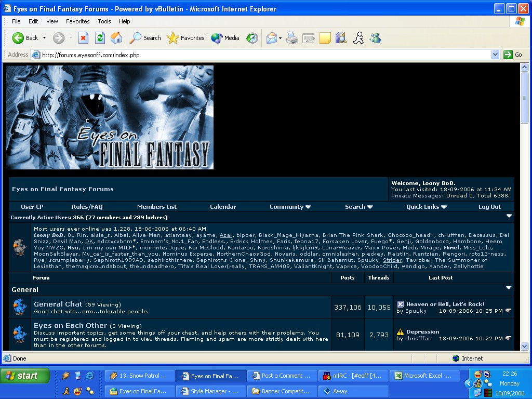Screen dimensions: 532x399
Task: Expand the Community dropdown menu
Action: (290, 207)
